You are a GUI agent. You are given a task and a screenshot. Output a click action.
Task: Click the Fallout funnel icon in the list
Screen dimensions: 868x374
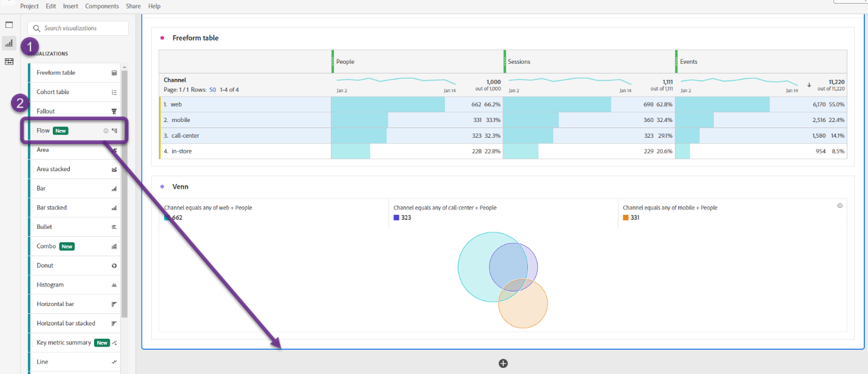[114, 111]
